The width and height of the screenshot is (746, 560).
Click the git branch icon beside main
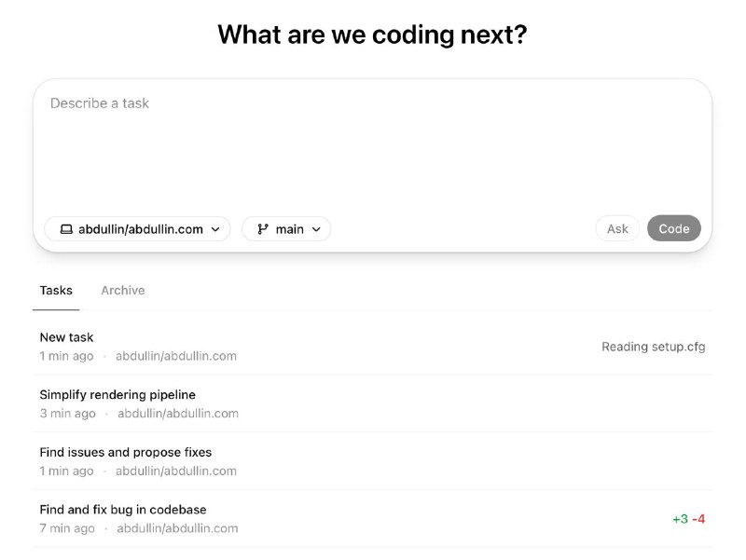coord(263,229)
